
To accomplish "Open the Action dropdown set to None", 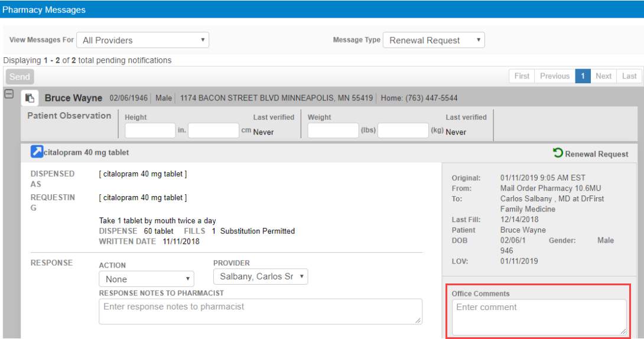I will pyautogui.click(x=146, y=279).
